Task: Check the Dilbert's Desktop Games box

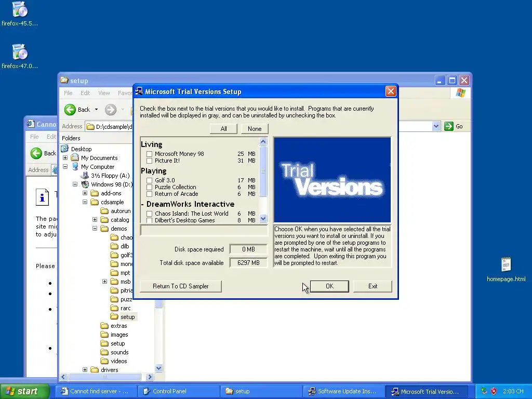Action: tap(149, 220)
